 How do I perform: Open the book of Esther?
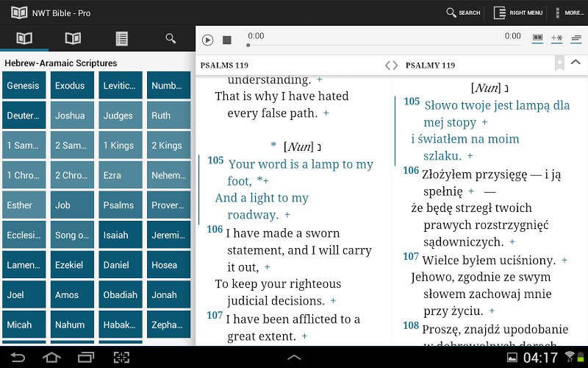click(24, 205)
